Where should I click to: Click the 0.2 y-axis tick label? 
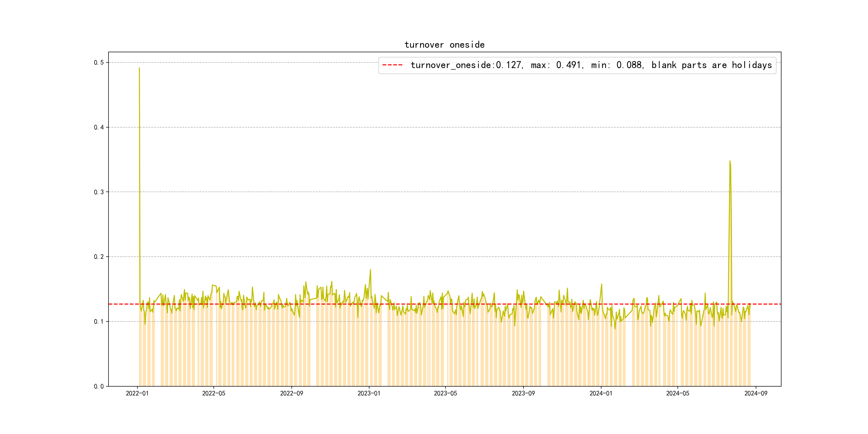(99, 257)
